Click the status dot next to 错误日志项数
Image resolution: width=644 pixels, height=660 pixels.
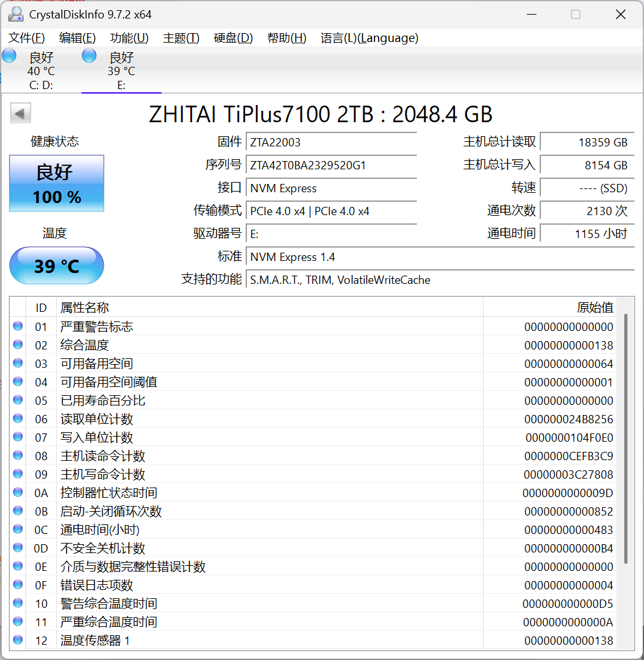18,585
